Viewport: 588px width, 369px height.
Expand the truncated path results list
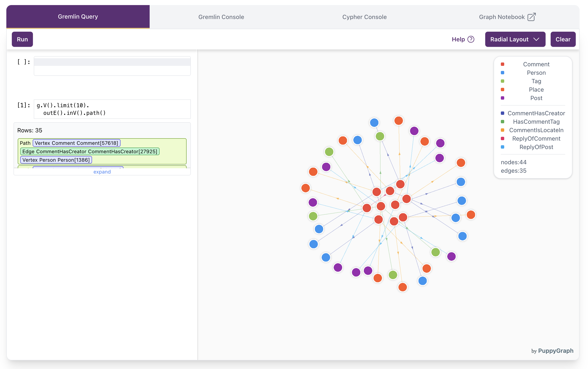pos(102,172)
